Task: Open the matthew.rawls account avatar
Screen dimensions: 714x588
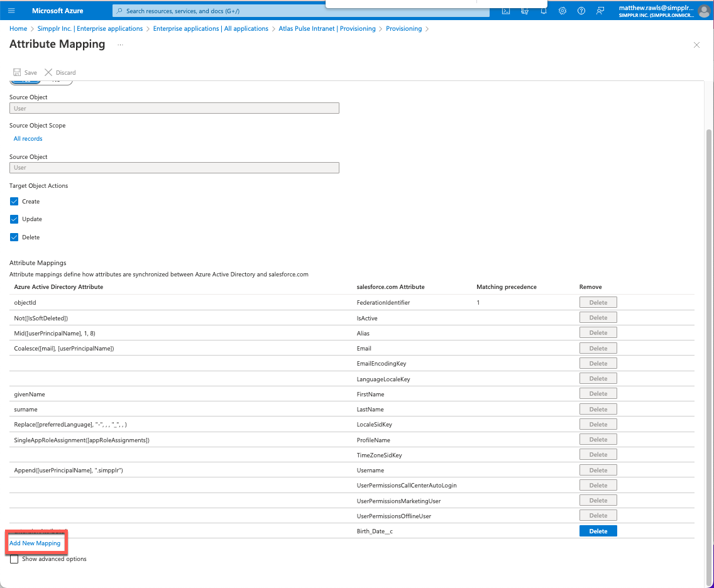Action: (x=704, y=11)
